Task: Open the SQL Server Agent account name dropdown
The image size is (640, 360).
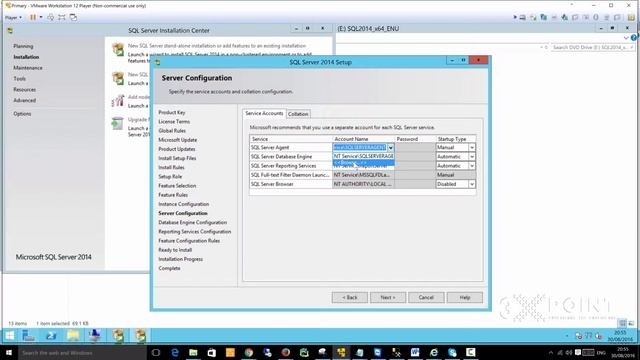Action: tap(391, 148)
